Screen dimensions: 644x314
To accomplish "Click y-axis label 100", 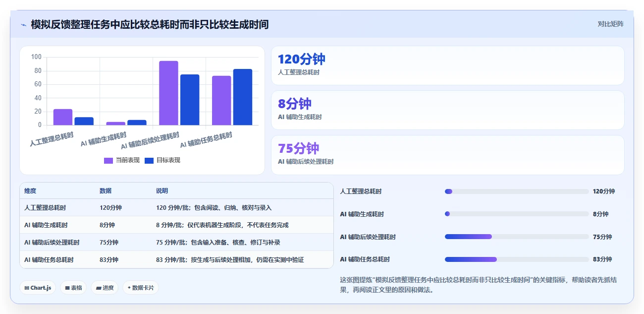I will point(36,57).
